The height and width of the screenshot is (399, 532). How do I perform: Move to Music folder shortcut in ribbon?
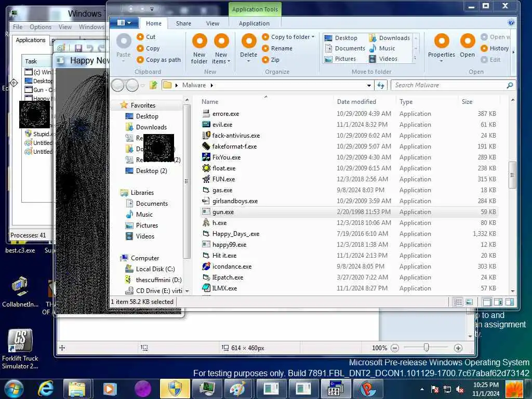pos(382,48)
